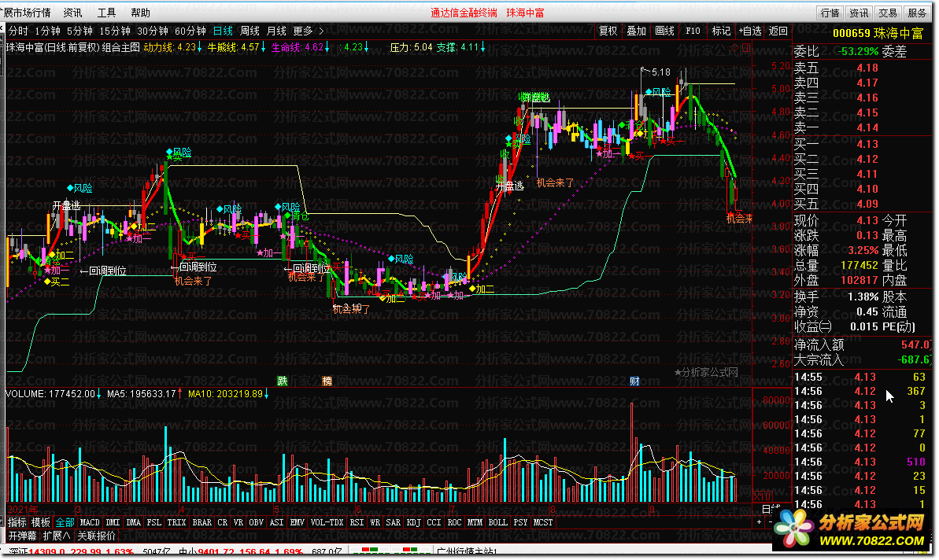Switch to the 分时 intraday view

pyautogui.click(x=18, y=31)
